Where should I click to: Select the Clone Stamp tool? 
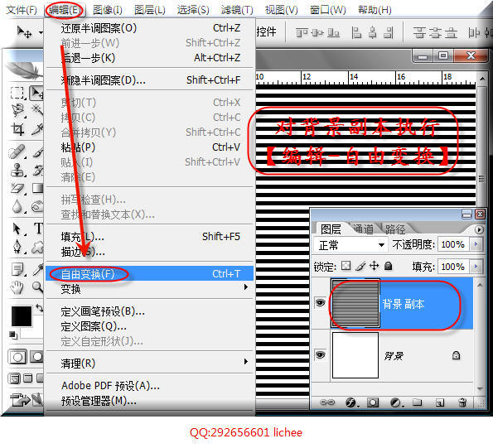coord(17,170)
